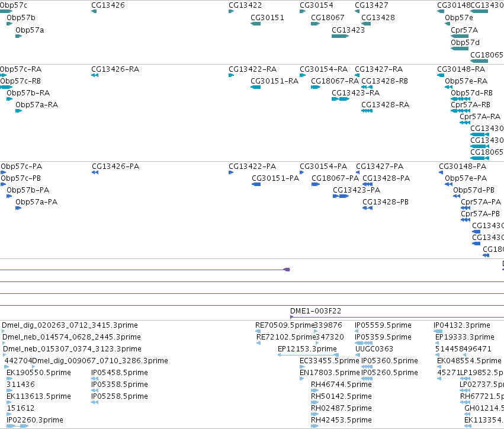
Task: Click protein CG30154-PA
Action: (x=323, y=167)
